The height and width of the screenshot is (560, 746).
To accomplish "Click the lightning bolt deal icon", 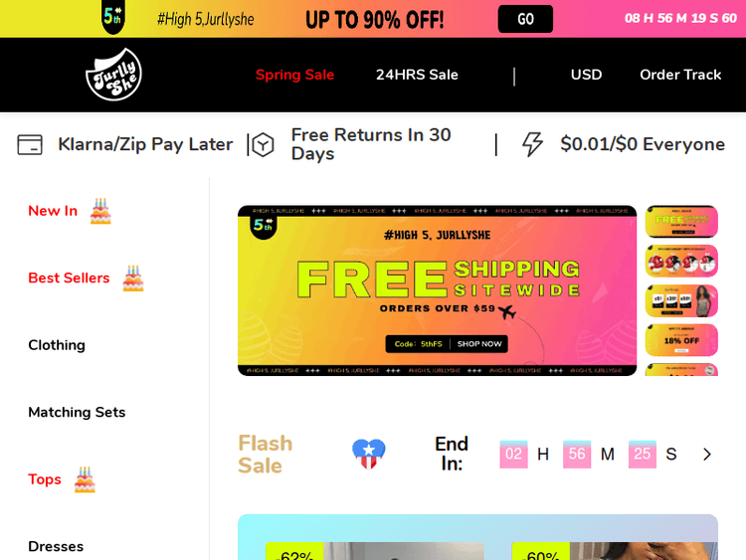I will pyautogui.click(x=532, y=144).
